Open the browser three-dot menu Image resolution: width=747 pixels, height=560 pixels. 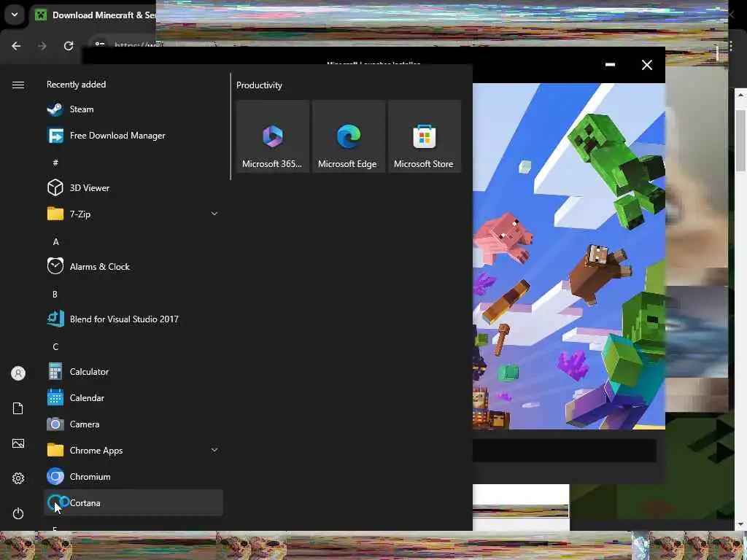click(x=731, y=46)
